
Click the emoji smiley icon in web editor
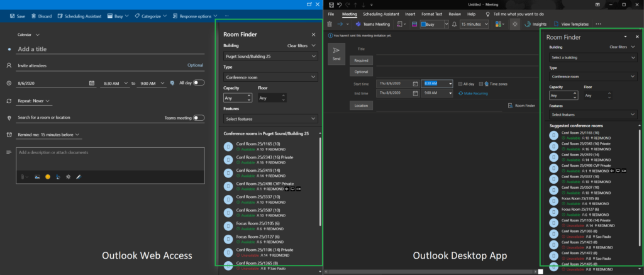pos(48,177)
